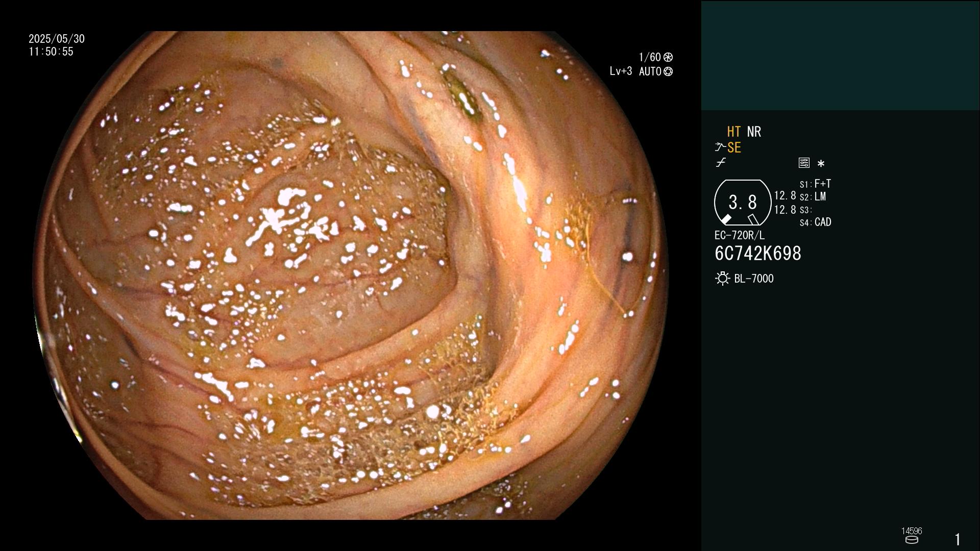Click the 1/60 shutter speed value
Viewport: 980px width, 551px height.
click(x=650, y=57)
